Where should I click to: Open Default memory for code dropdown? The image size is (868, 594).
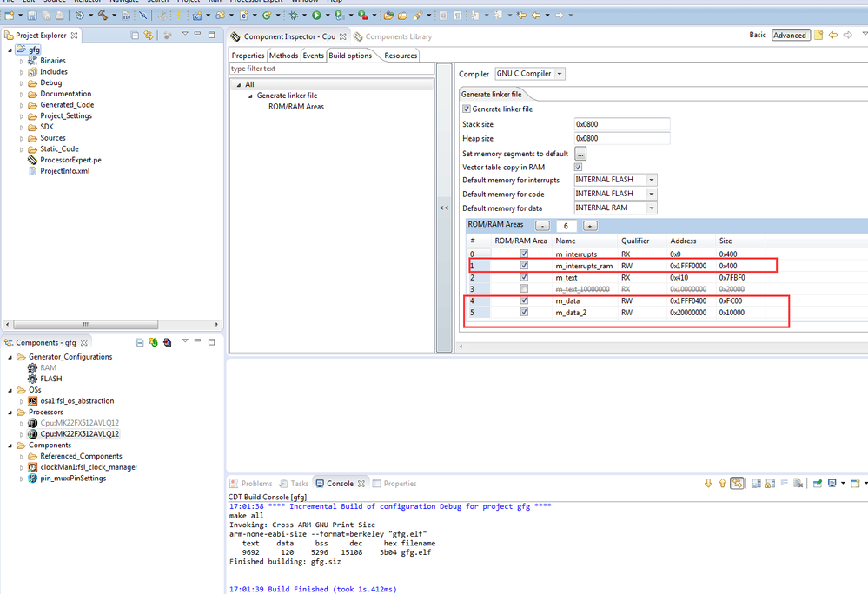click(x=652, y=195)
